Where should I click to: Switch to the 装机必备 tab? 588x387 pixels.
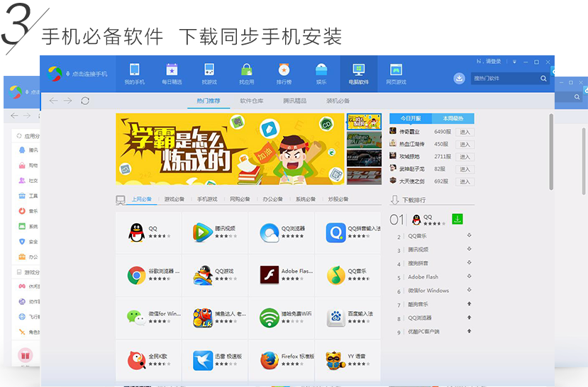coord(338,101)
